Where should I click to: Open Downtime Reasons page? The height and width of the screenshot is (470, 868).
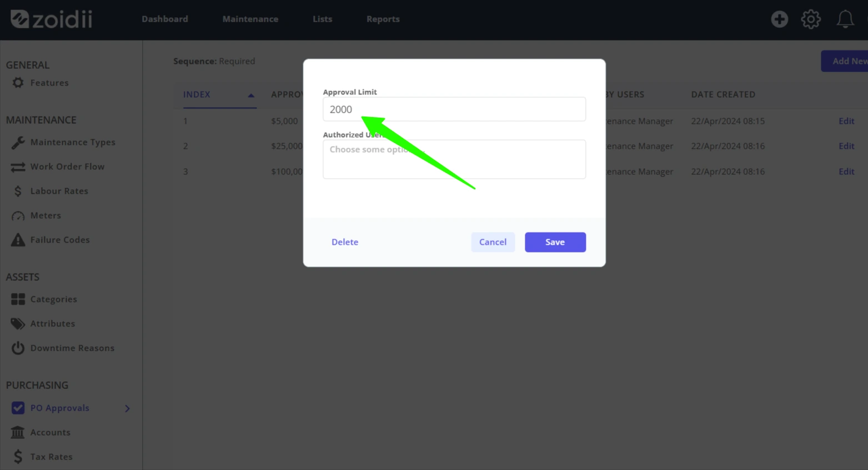[x=72, y=348]
